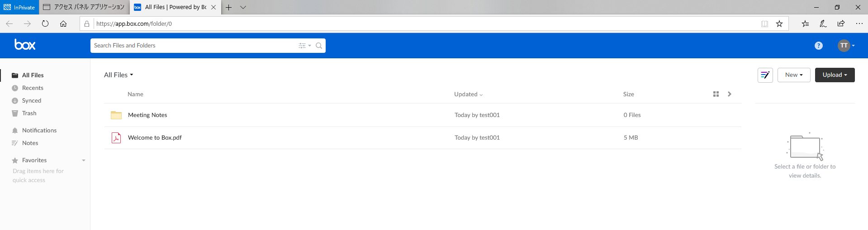Open the New dropdown button
This screenshot has height=230, width=868.
794,75
